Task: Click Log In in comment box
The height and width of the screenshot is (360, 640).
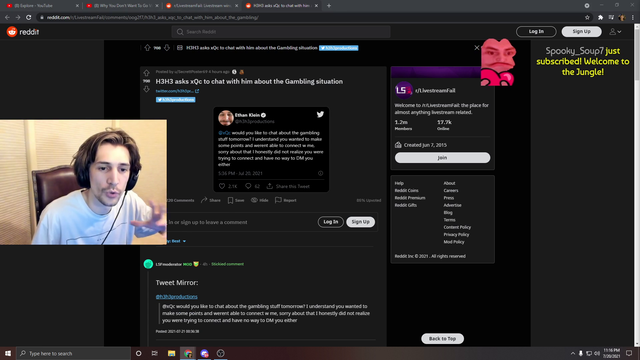Action: [x=331, y=222]
